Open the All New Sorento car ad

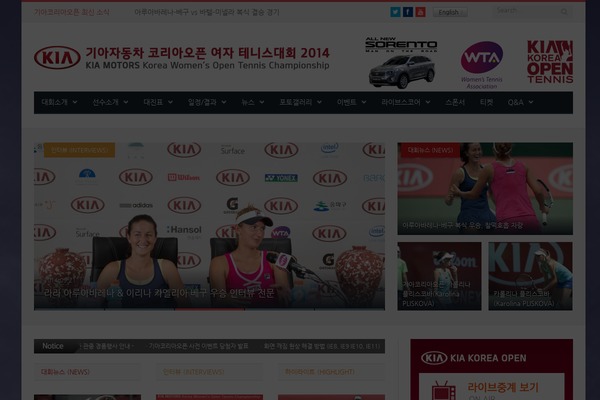pyautogui.click(x=401, y=63)
